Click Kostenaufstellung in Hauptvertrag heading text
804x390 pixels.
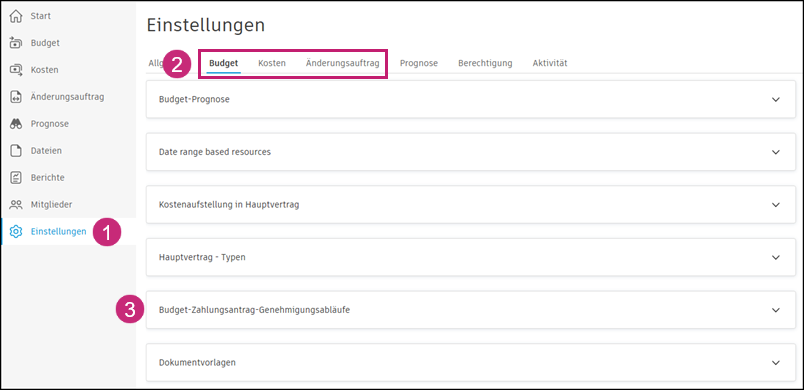229,204
